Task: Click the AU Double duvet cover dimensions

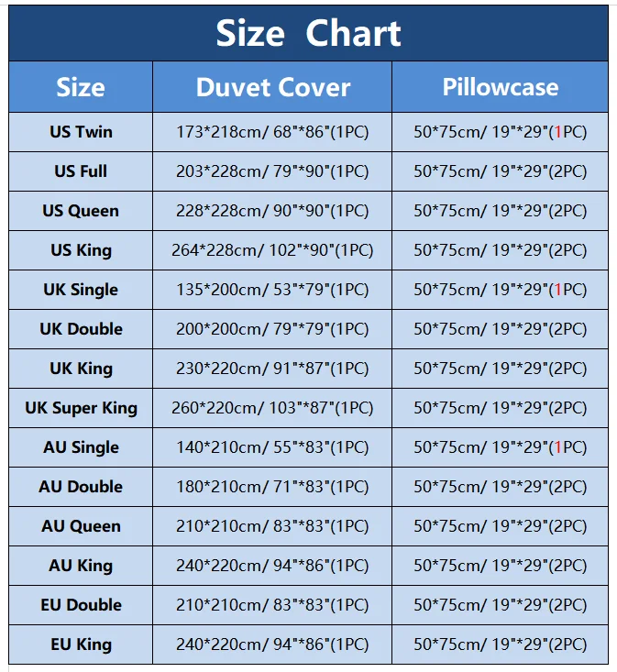Action: click(272, 487)
